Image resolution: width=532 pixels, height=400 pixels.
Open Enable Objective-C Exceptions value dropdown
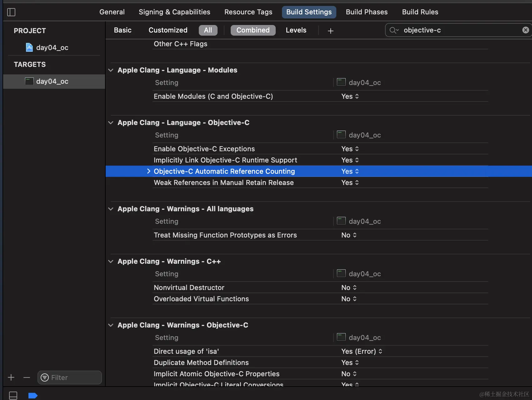coord(350,149)
